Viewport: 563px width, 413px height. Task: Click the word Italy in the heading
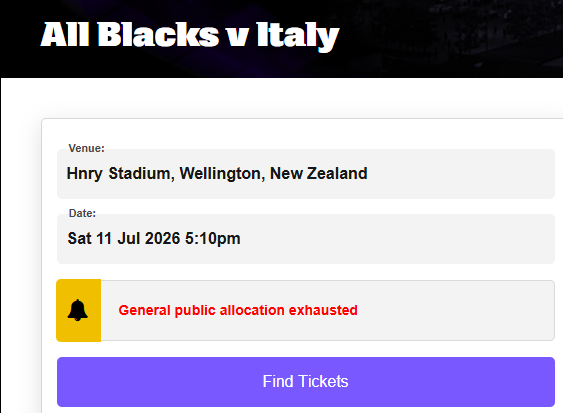pyautogui.click(x=298, y=35)
